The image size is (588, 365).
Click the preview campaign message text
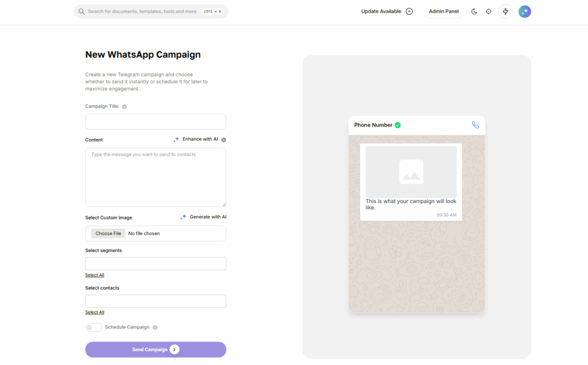pos(411,204)
